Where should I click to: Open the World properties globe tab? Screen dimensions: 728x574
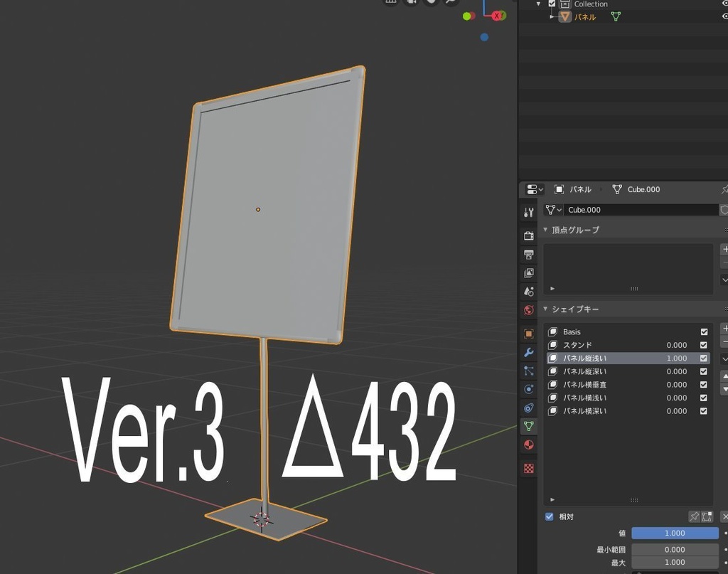pyautogui.click(x=529, y=309)
